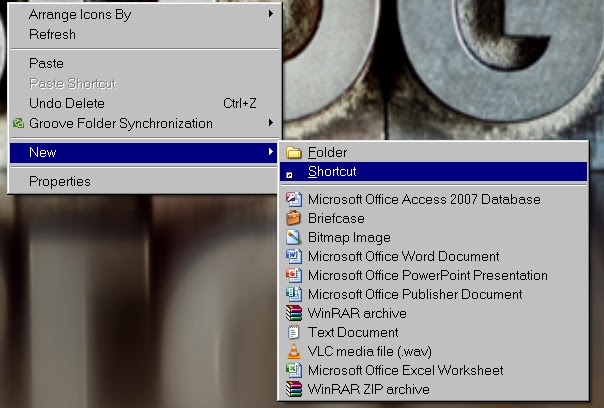Click the WinRAR ZIP archive icon
604x408 pixels.
pyautogui.click(x=294, y=389)
